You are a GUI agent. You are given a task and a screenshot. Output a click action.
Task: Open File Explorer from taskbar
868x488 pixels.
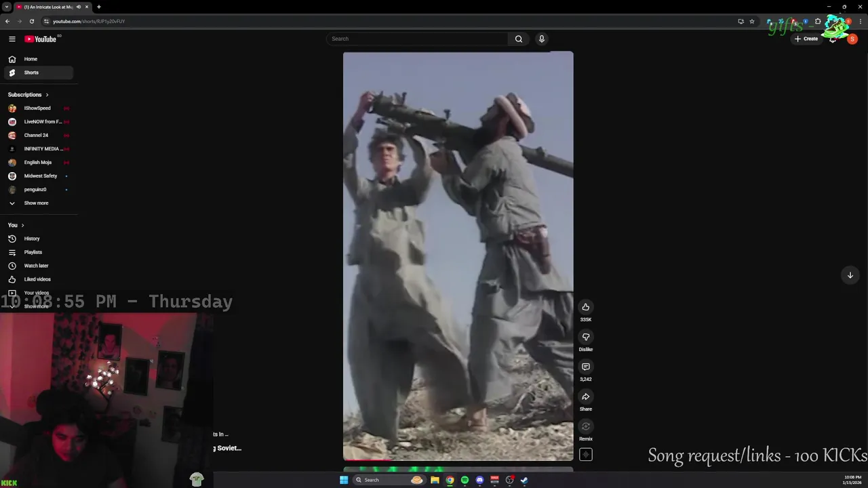(x=435, y=480)
